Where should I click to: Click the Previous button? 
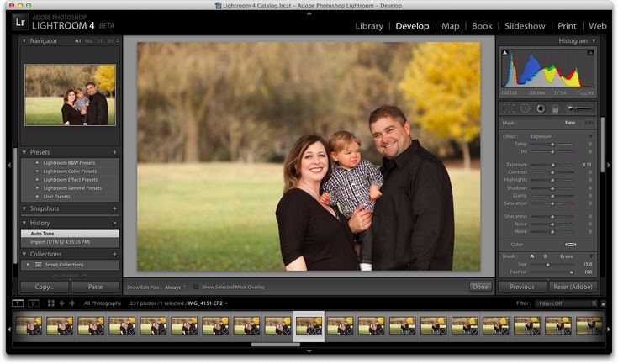click(522, 287)
